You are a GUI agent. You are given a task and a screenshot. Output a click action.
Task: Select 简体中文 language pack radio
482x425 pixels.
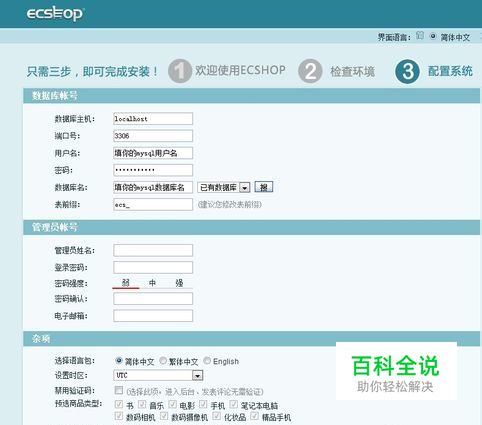119,360
